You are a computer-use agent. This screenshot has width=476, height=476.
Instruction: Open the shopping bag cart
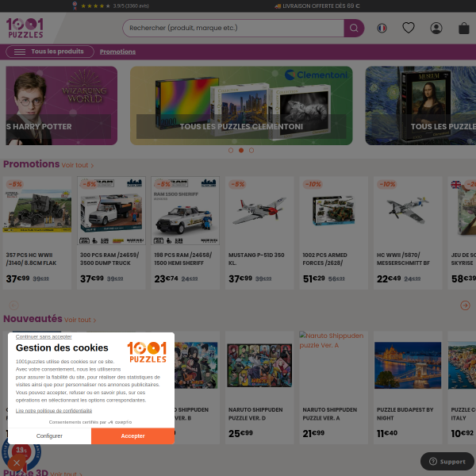[463, 29]
